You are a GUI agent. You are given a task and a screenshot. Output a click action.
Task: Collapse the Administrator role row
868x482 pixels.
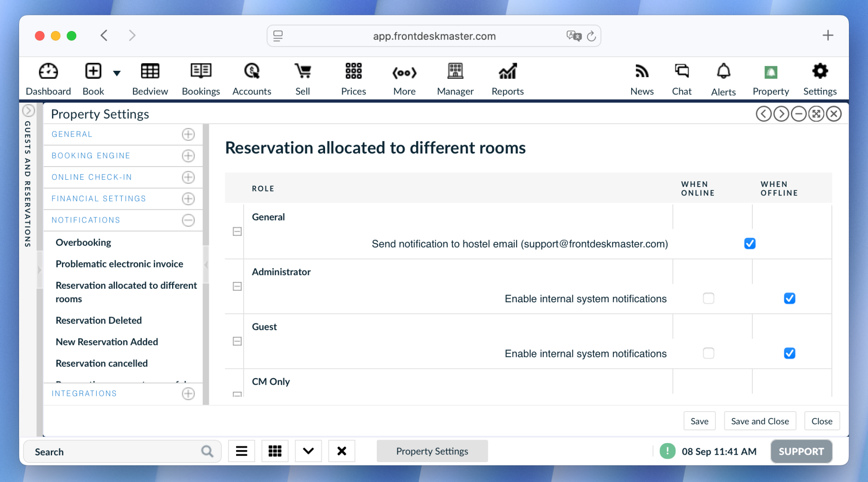click(x=237, y=286)
